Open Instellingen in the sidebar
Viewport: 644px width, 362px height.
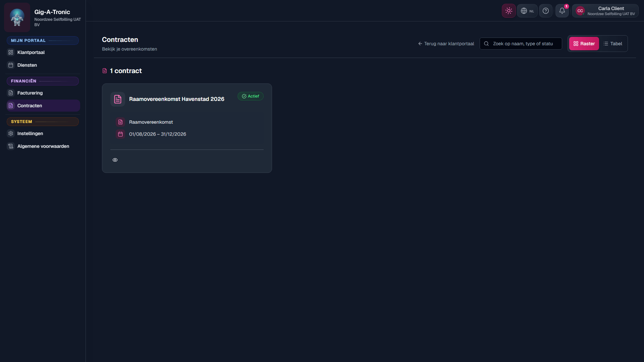(43, 133)
